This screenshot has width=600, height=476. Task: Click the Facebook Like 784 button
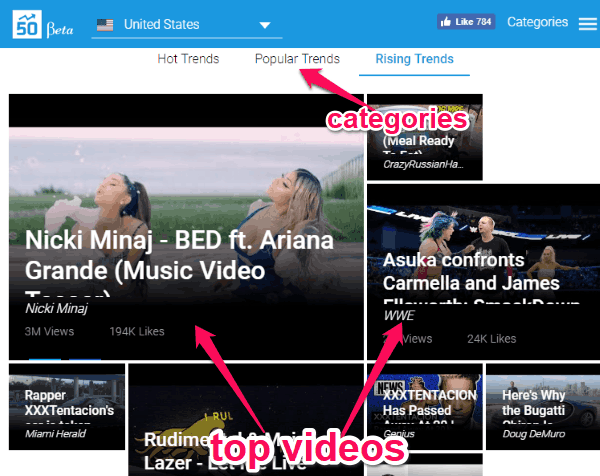[465, 22]
